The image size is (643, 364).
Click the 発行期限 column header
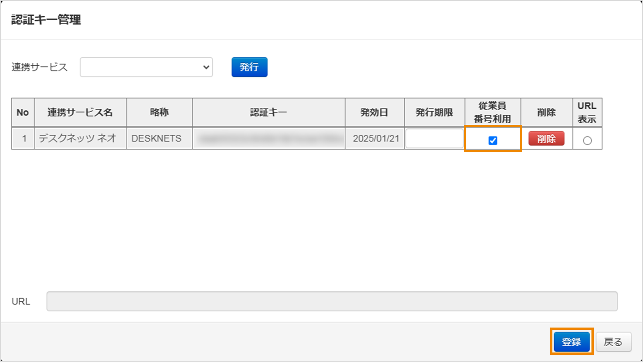[x=434, y=112]
